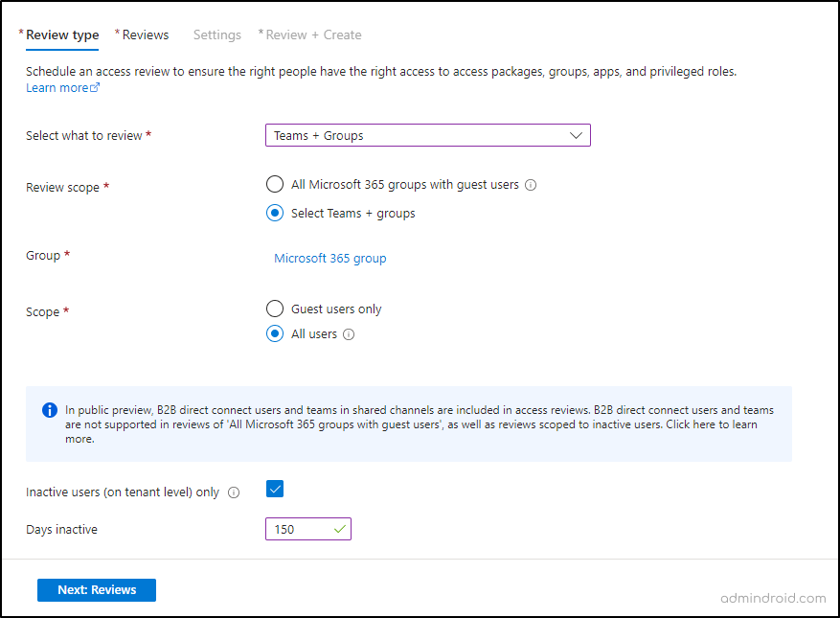Switch to the Reviews tab
The width and height of the screenshot is (840, 618).
point(146,34)
